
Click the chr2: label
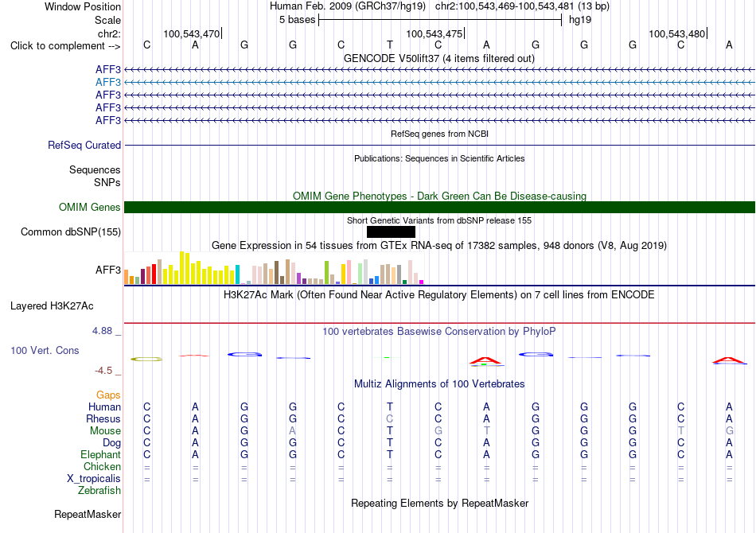pyautogui.click(x=110, y=33)
